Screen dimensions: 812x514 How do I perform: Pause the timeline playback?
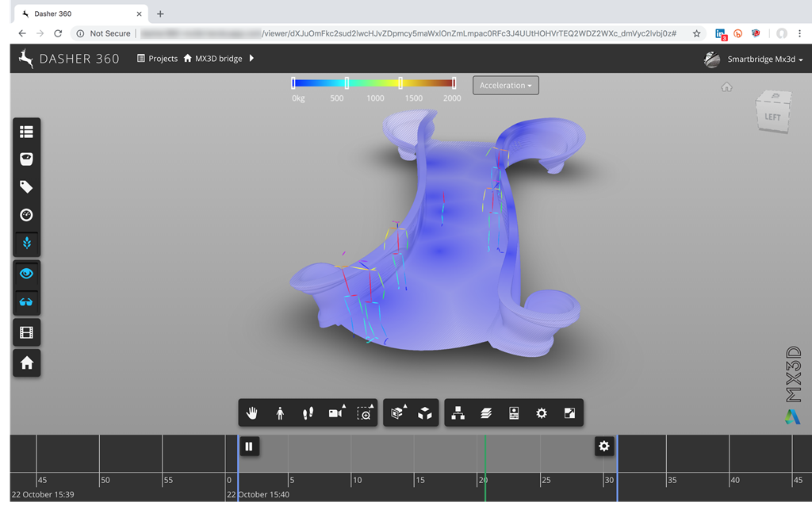249,447
